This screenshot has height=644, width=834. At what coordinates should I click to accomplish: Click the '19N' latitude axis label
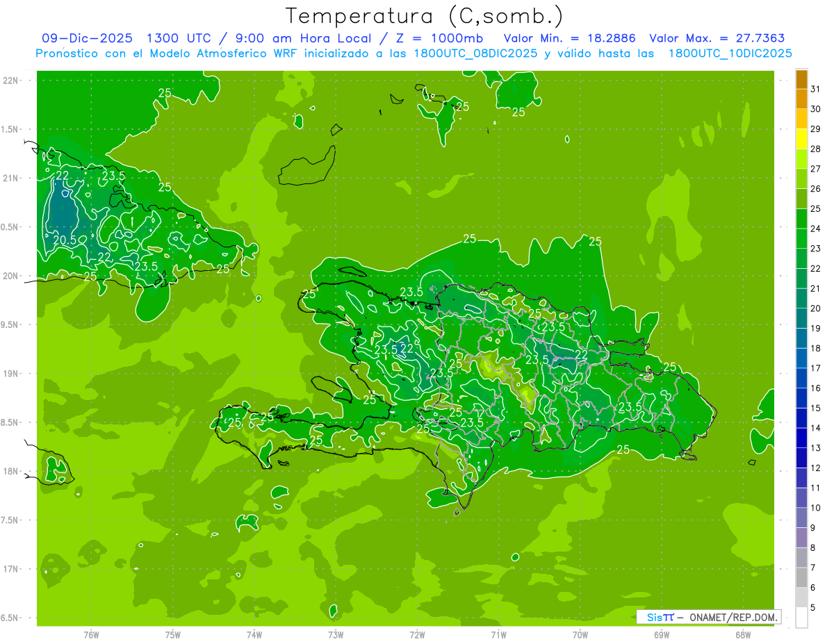(x=10, y=374)
